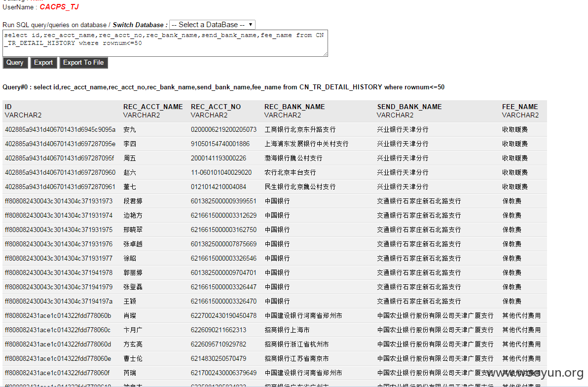The height and width of the screenshot is (387, 588).
Task: Click the ID column header
Action: [x=8, y=107]
